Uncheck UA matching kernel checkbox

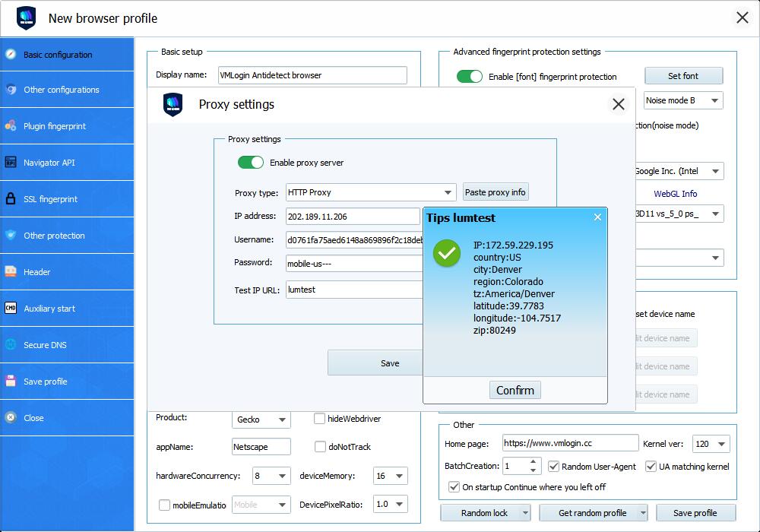(651, 467)
